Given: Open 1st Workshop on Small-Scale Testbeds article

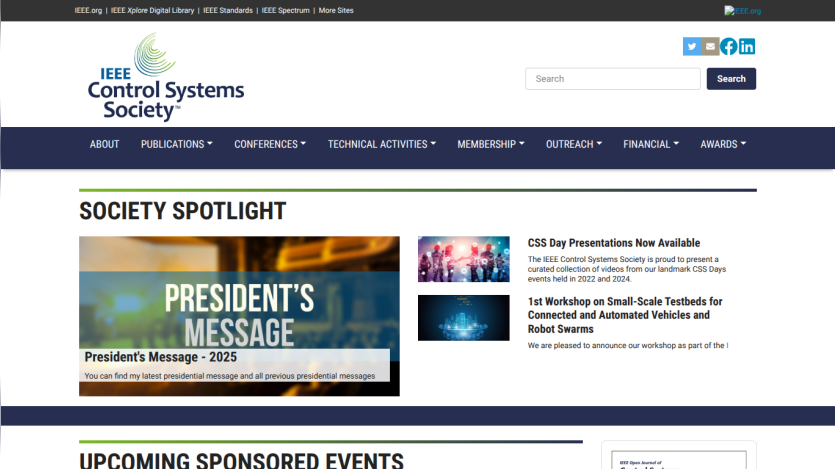Looking at the screenshot, I should (625, 315).
